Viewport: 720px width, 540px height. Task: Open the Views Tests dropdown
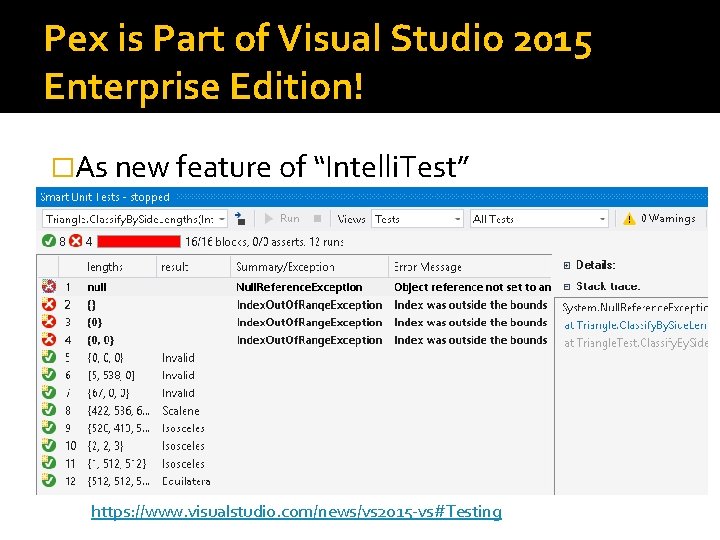[417, 219]
